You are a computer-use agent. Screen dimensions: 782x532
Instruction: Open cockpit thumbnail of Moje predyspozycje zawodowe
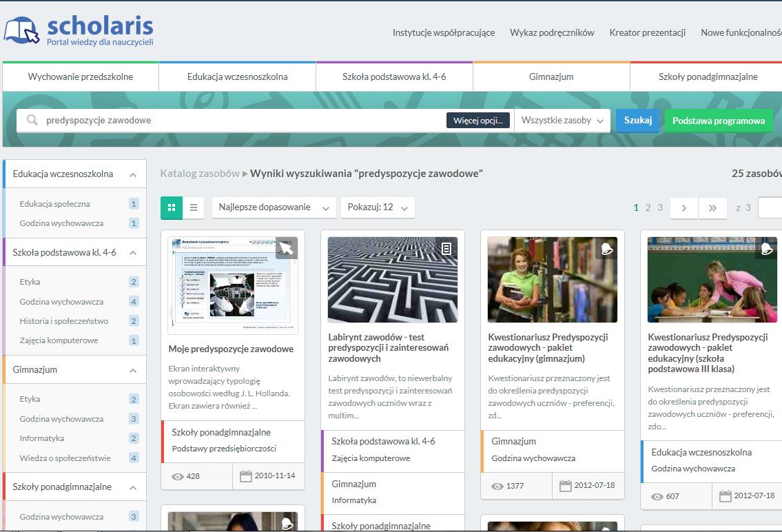pos(233,286)
